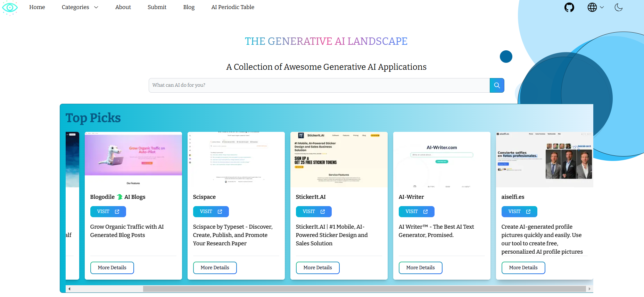The height and width of the screenshot is (297, 644).
Task: Click the 'AI-Writer' card title
Action: tap(411, 197)
